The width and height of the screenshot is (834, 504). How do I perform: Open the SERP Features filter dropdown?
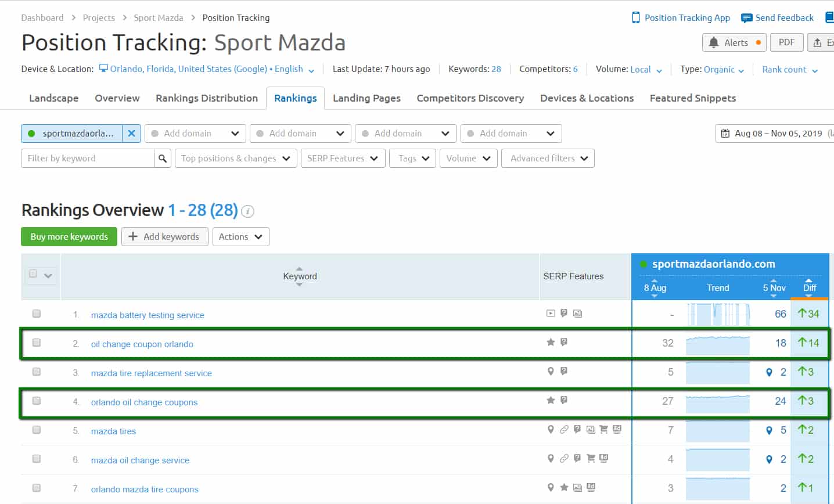(343, 159)
